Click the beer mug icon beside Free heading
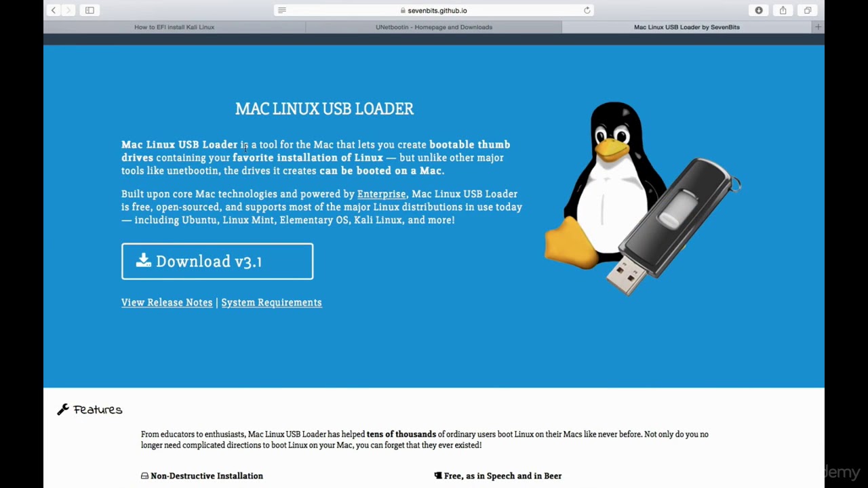The image size is (868, 488). [438, 476]
